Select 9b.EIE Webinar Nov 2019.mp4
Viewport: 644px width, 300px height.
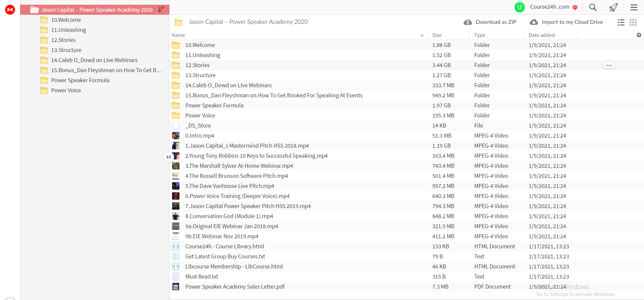407,236
